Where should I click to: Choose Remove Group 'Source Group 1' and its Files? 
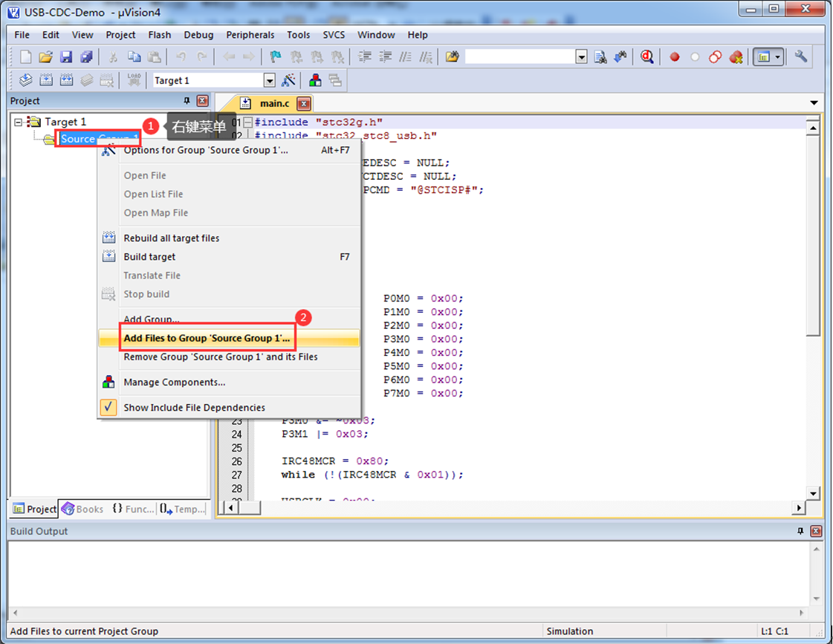(x=229, y=357)
